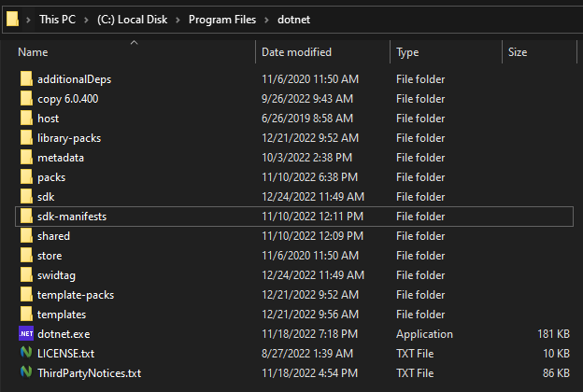Select the template-packs folder name

pos(76,295)
